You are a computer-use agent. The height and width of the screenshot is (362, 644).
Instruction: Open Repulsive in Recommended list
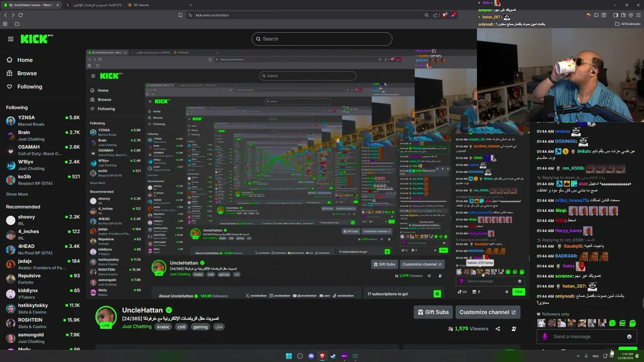click(43, 279)
